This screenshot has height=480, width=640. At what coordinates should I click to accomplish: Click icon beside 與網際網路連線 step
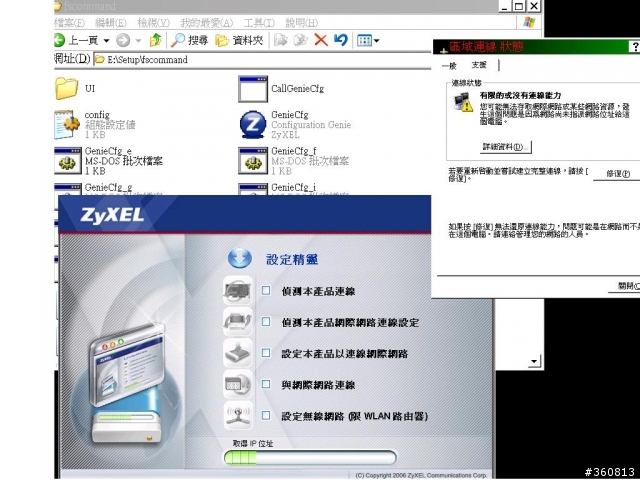tap(238, 384)
